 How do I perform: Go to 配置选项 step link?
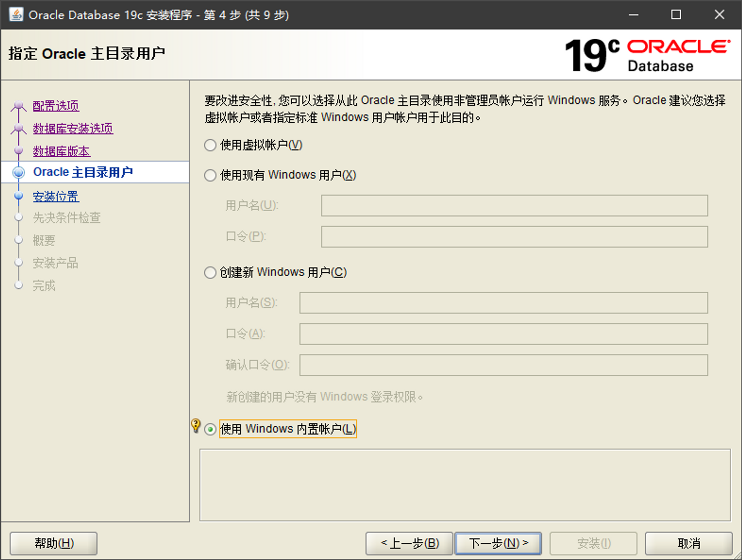pyautogui.click(x=56, y=106)
